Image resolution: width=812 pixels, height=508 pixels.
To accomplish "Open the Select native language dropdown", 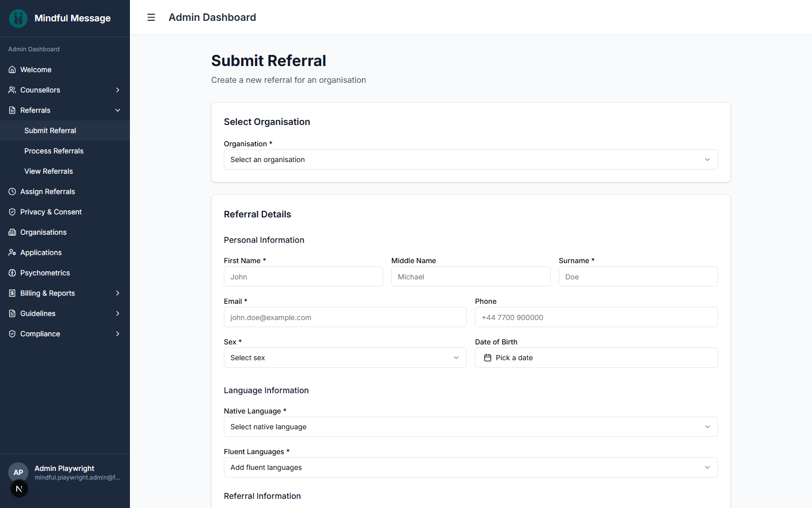I will (471, 427).
